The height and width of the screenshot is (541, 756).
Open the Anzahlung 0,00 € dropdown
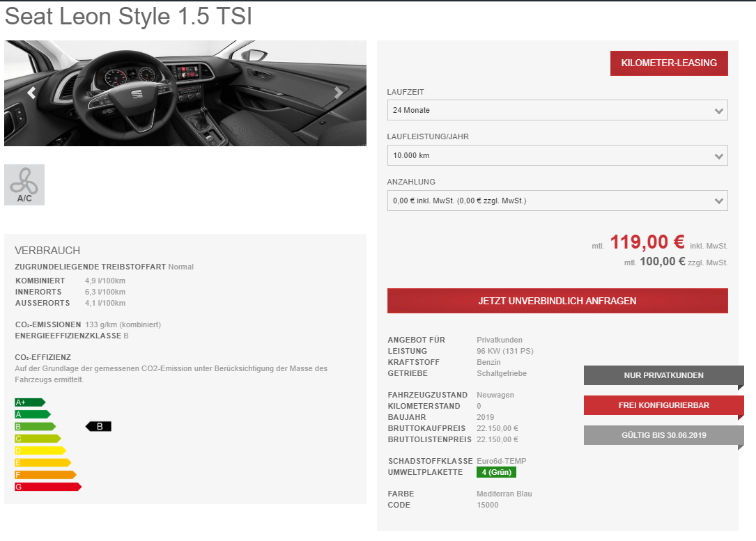tap(557, 201)
